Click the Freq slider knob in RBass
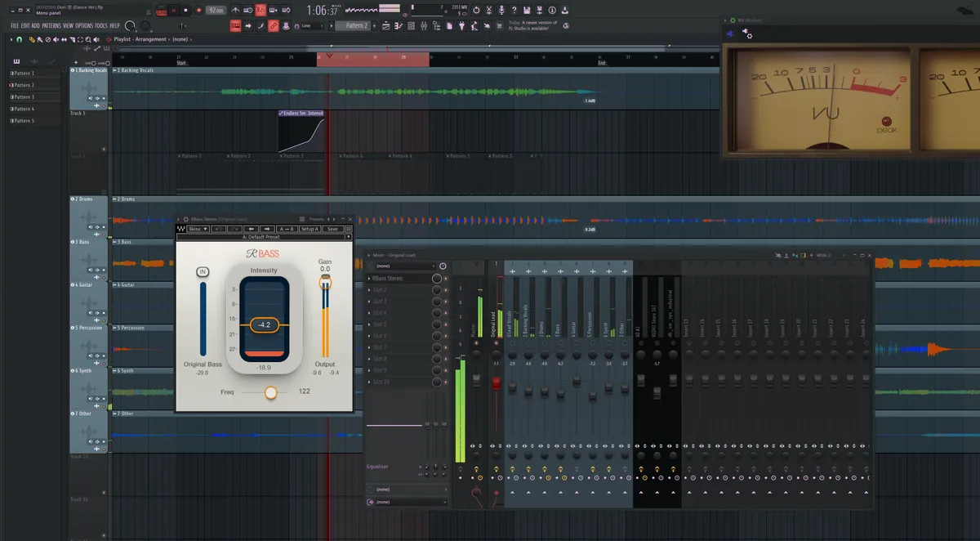 click(x=270, y=392)
